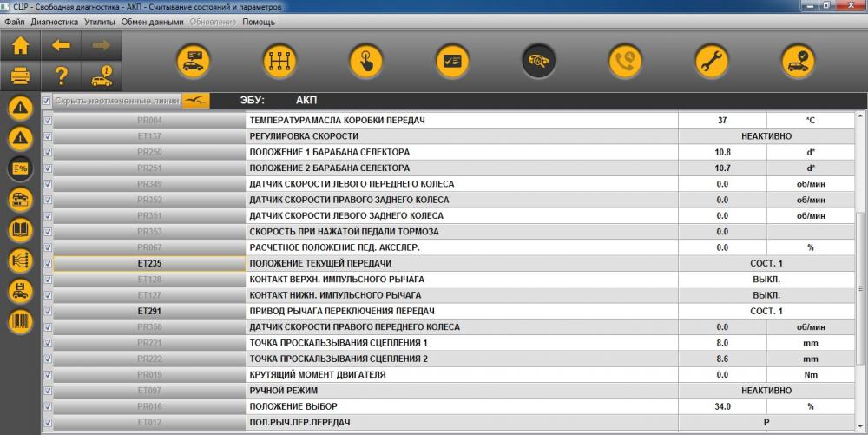Click ПОЛОЖЕНИЕ 1 БАРАБАНА СЕЛЕКТОРА label
This screenshot has width=868, height=435.
(x=329, y=152)
